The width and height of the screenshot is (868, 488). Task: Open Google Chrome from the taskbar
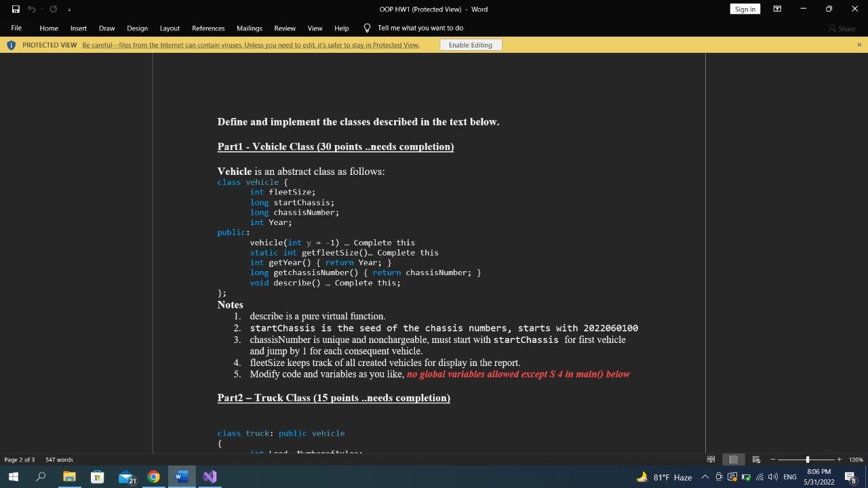click(x=153, y=476)
